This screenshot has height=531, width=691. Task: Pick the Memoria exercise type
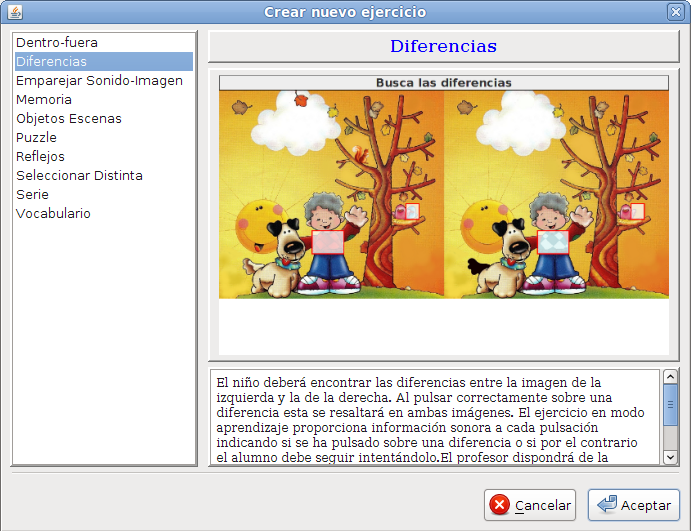point(104,100)
